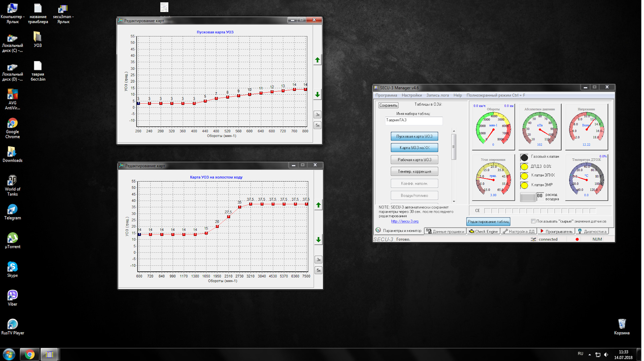
Task: Click the SECU-3 Manager taskbar button
Action: click(x=49, y=354)
